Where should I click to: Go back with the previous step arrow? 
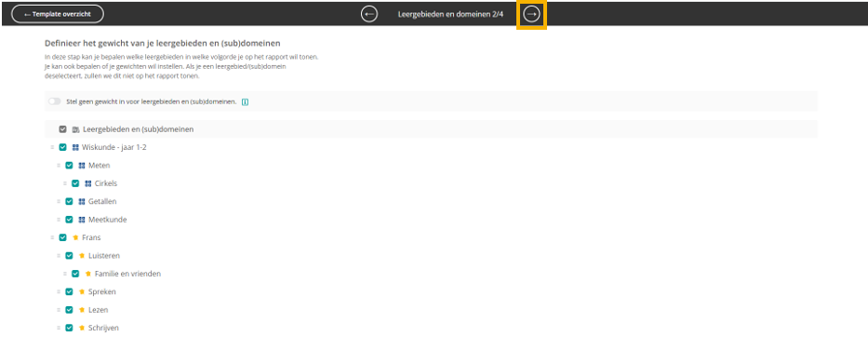tap(369, 14)
